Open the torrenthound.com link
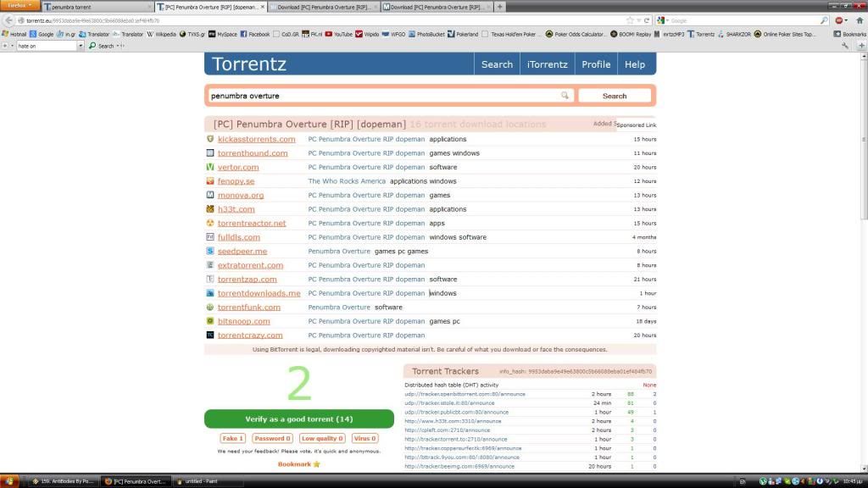The width and height of the screenshot is (868, 488). 253,152
